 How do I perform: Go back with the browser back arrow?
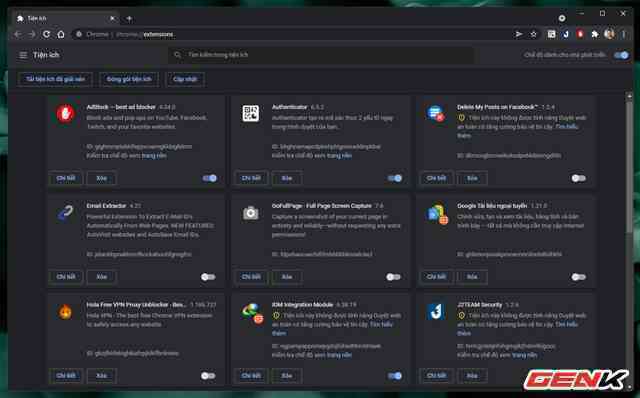[x=18, y=34]
